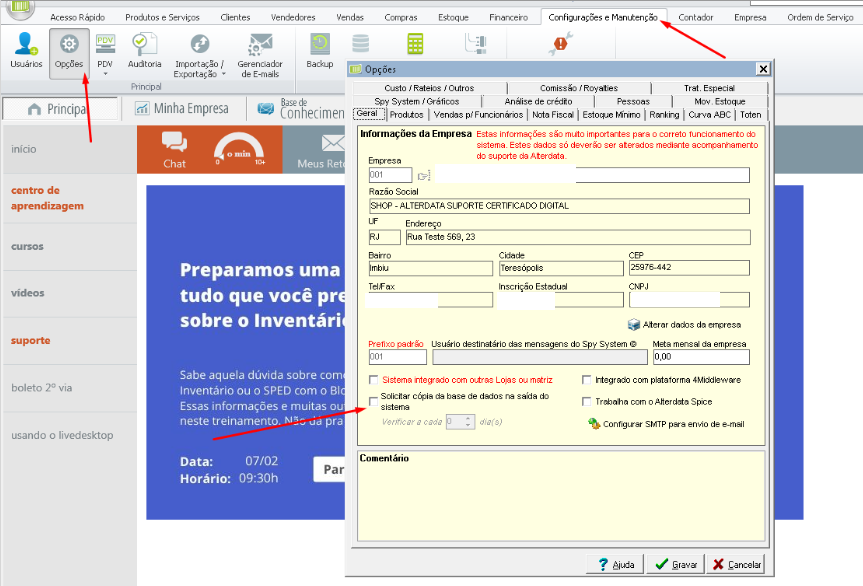The image size is (863, 586).
Task: Switch to the Estoque ribbon tab
Action: [x=454, y=17]
